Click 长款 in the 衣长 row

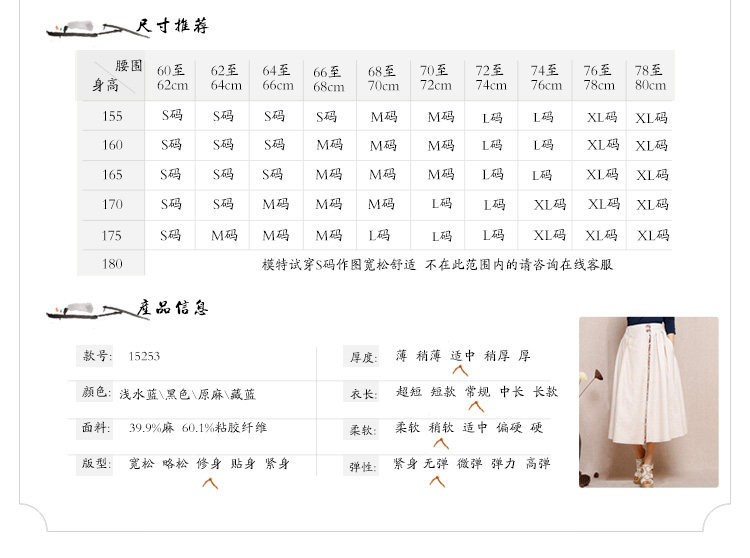(545, 392)
